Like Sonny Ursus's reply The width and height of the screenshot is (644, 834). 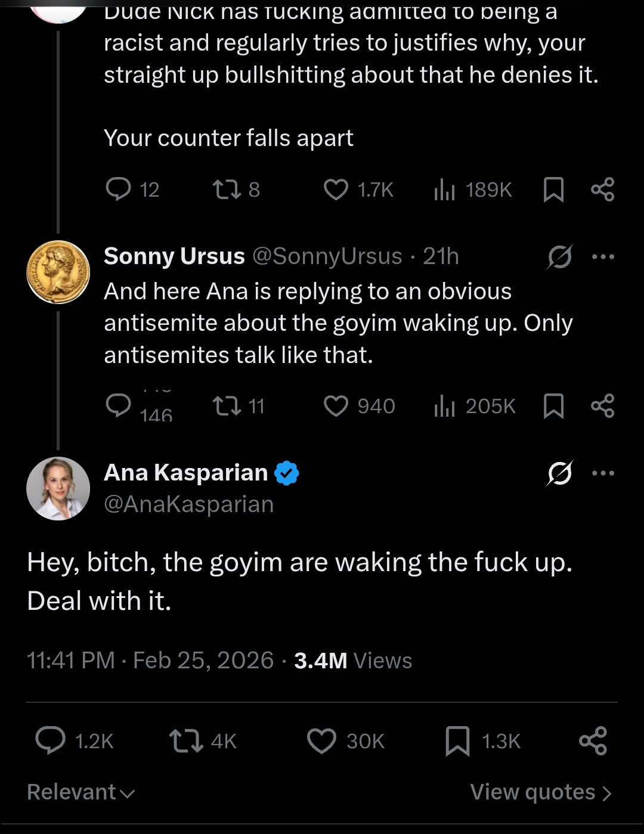click(x=336, y=406)
